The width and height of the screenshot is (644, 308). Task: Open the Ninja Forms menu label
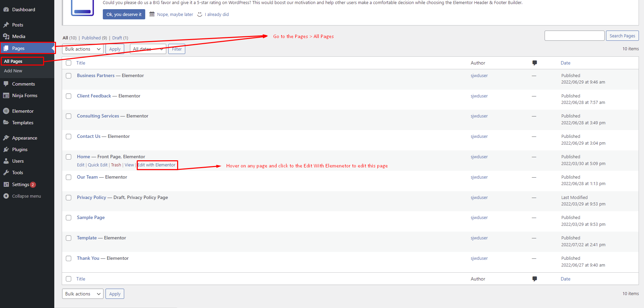click(x=25, y=95)
